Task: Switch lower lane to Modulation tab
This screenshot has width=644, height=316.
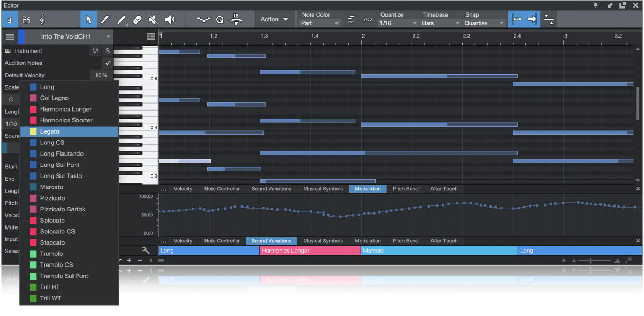Action: click(368, 241)
